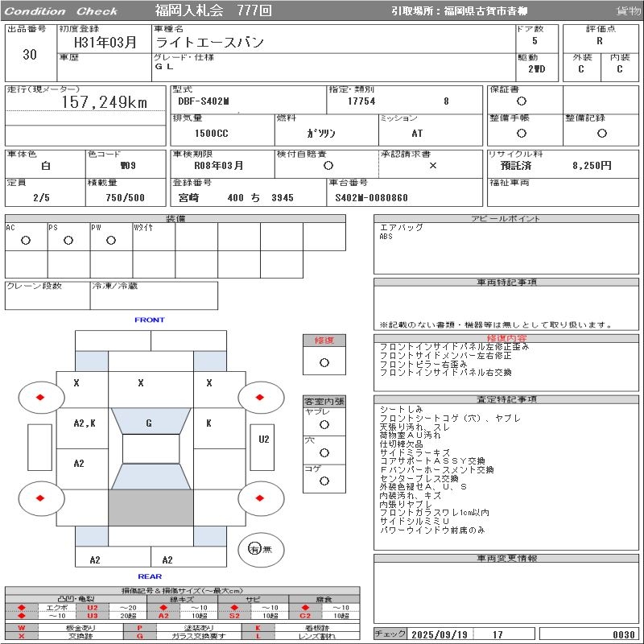Click the AC equipment circle

(x=26, y=240)
